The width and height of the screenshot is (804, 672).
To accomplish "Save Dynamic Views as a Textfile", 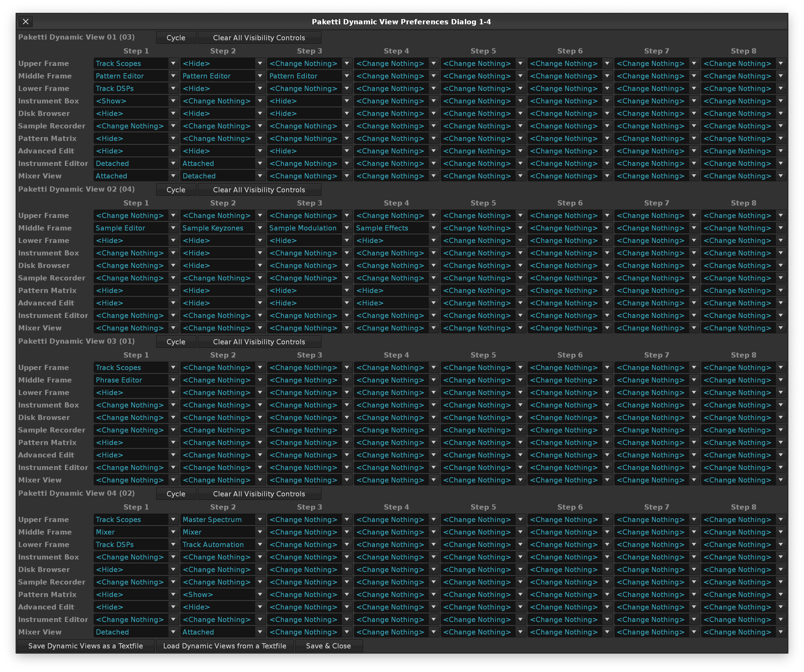I will coord(85,646).
